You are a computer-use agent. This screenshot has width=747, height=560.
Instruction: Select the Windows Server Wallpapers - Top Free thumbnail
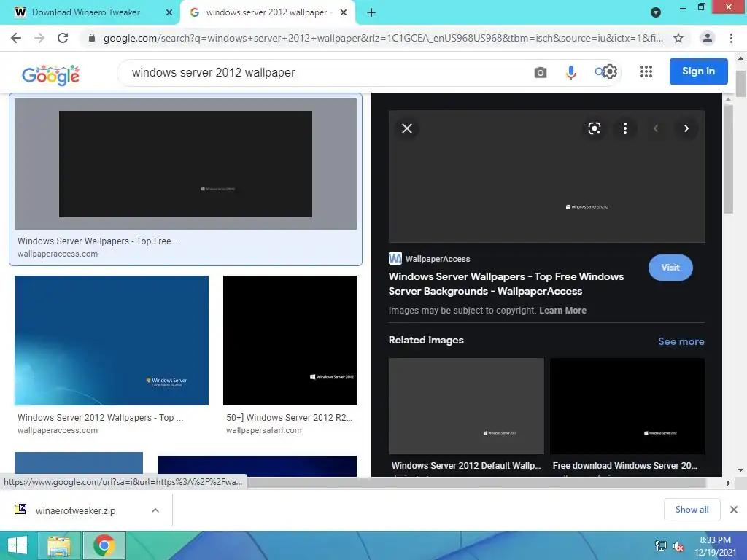pos(185,164)
